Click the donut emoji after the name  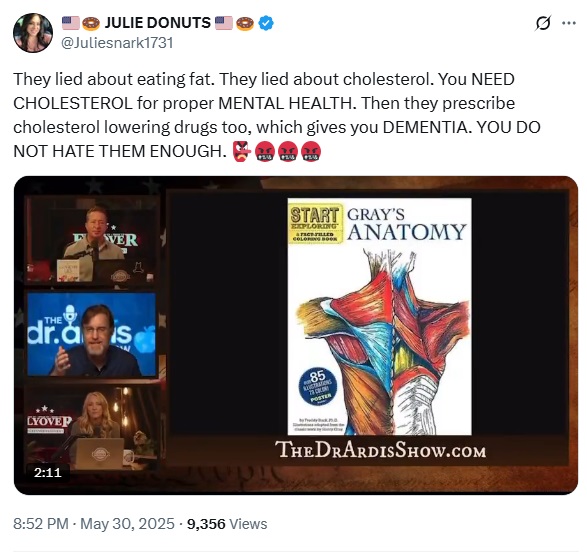(245, 23)
